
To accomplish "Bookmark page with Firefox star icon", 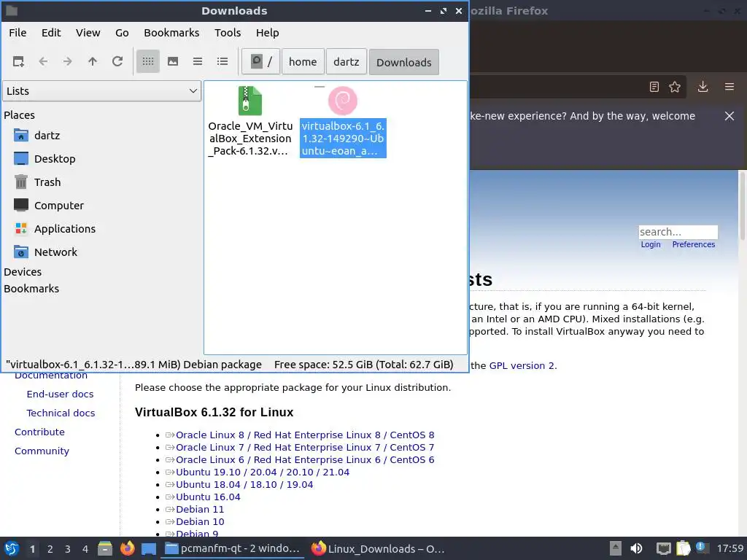I will pyautogui.click(x=675, y=87).
